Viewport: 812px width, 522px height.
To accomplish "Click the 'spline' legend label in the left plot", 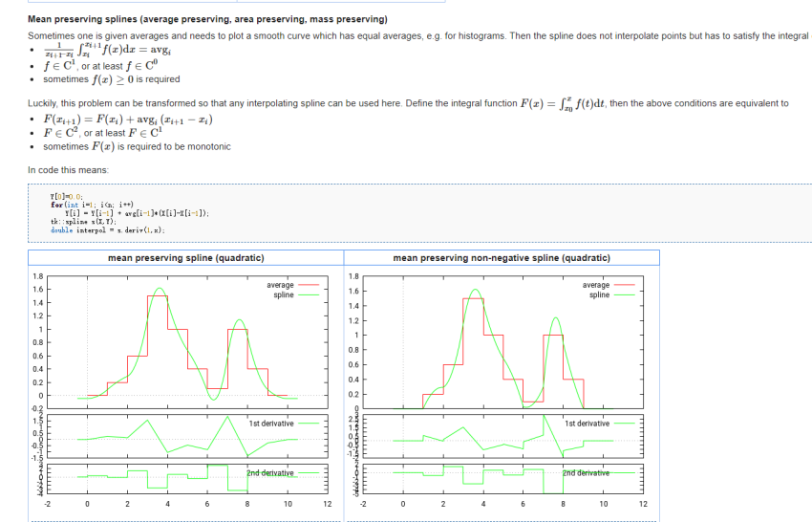I will click(284, 295).
